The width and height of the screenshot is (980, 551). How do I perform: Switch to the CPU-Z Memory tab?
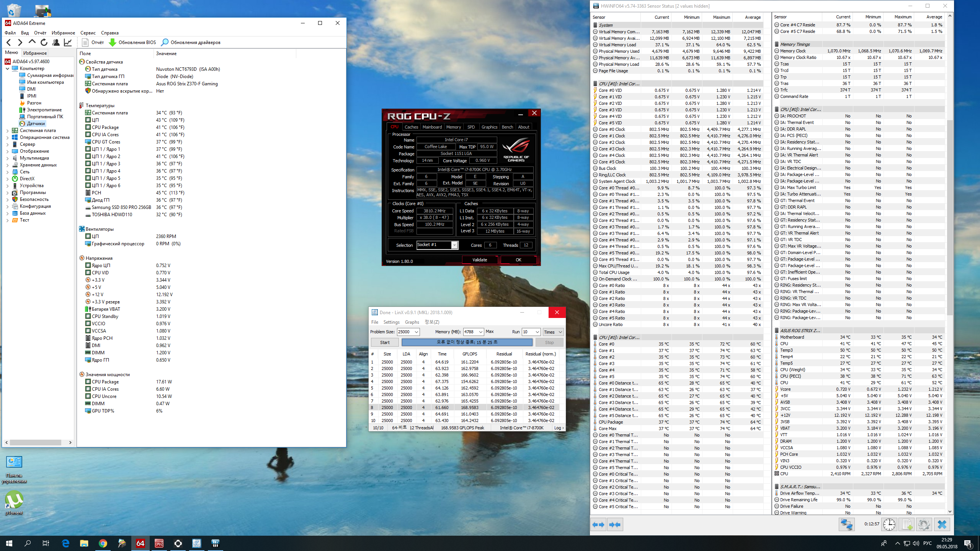453,127
